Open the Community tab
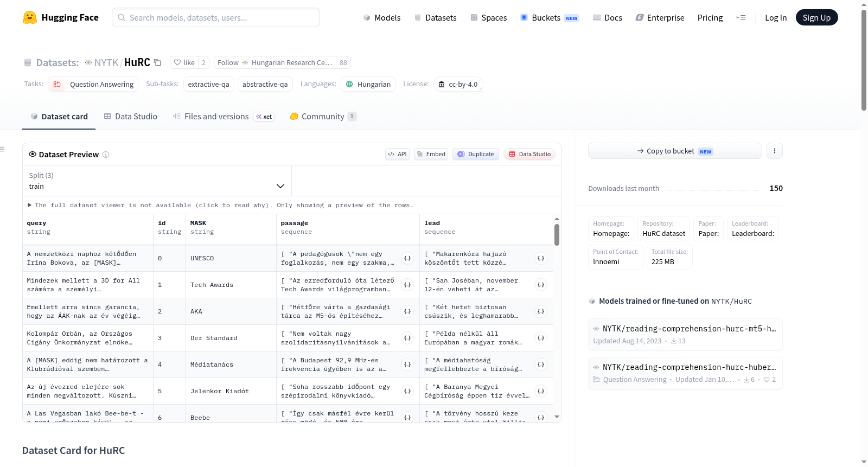Screen dimensions: 868x467 click(323, 116)
